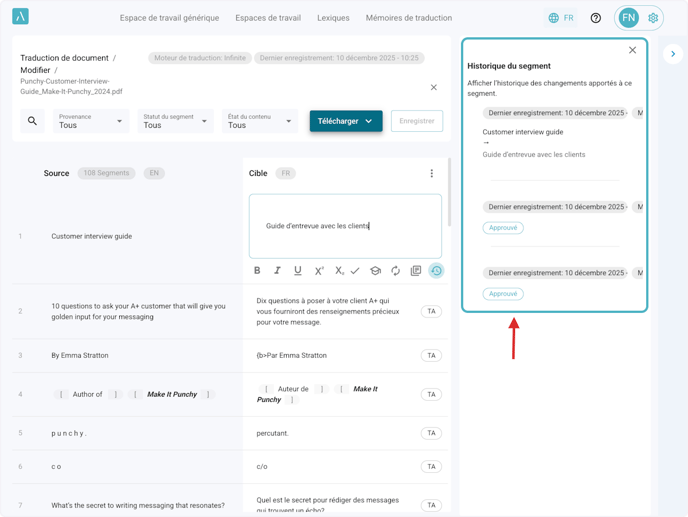Expand the État du contenu dropdown

tap(259, 121)
